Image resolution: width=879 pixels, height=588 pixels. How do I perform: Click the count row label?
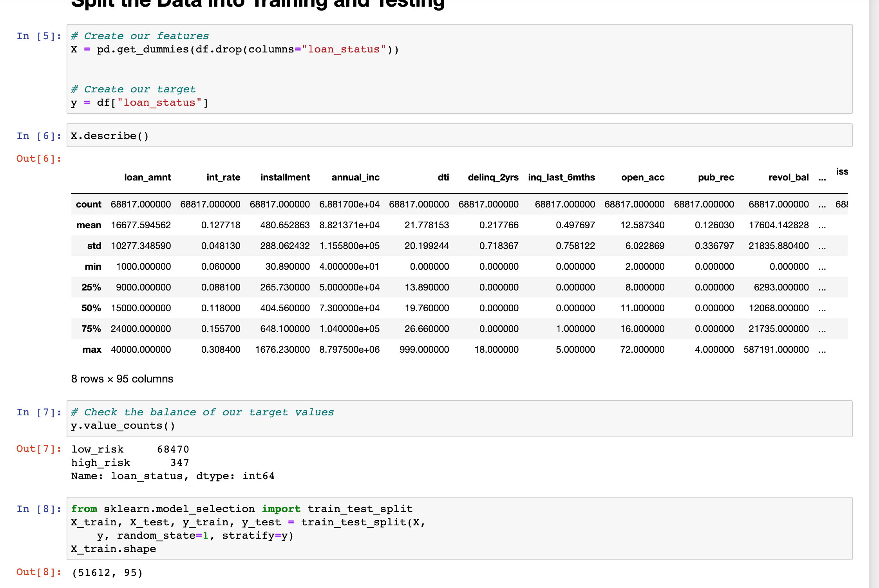click(x=89, y=204)
